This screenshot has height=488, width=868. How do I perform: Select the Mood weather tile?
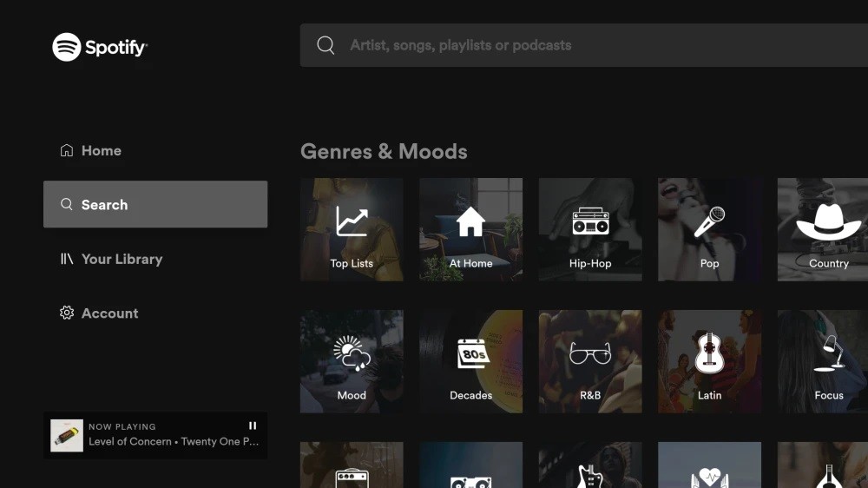click(x=352, y=361)
